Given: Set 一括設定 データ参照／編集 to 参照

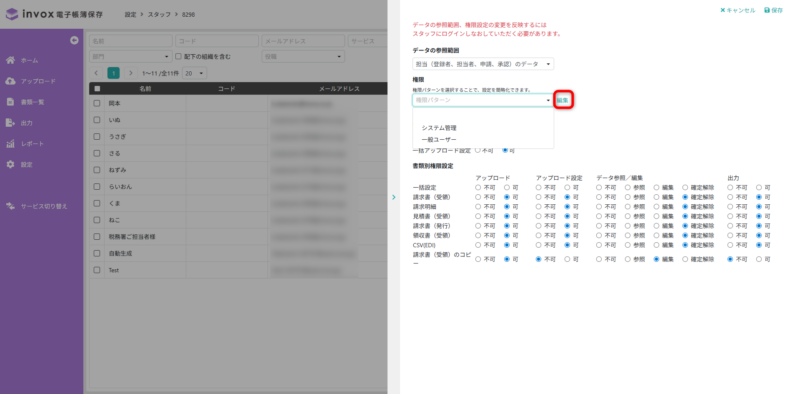Looking at the screenshot, I should [628, 188].
